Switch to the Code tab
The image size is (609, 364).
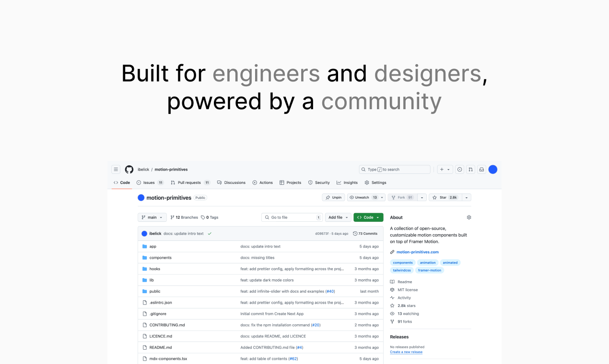point(122,182)
